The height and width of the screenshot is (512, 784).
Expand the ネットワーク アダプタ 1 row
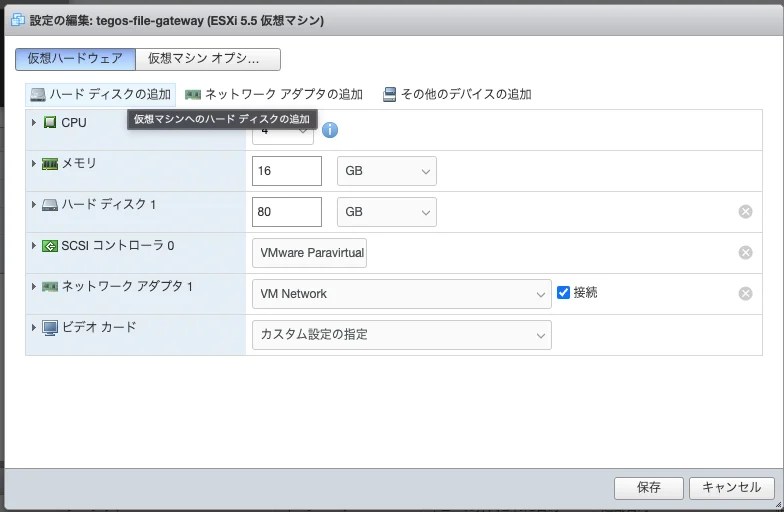(x=34, y=286)
